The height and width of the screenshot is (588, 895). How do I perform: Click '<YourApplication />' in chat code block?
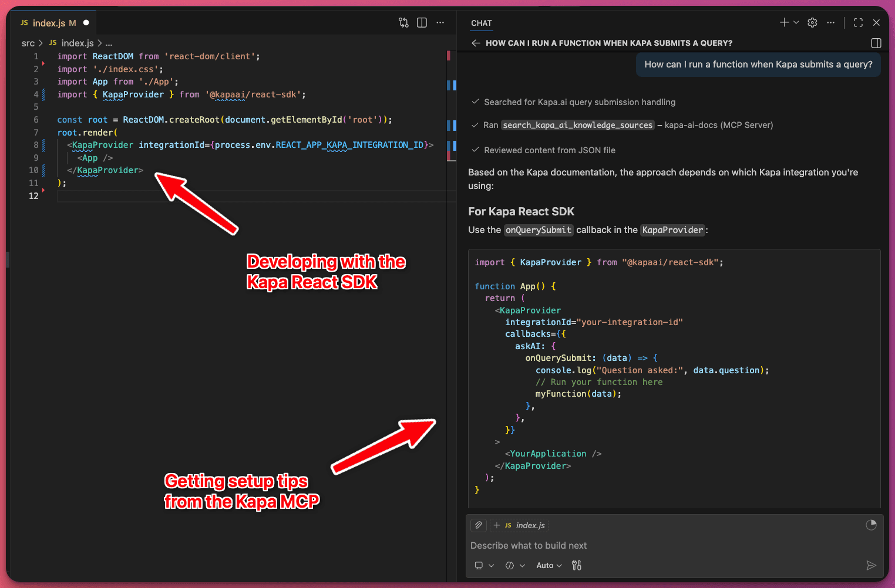(553, 454)
